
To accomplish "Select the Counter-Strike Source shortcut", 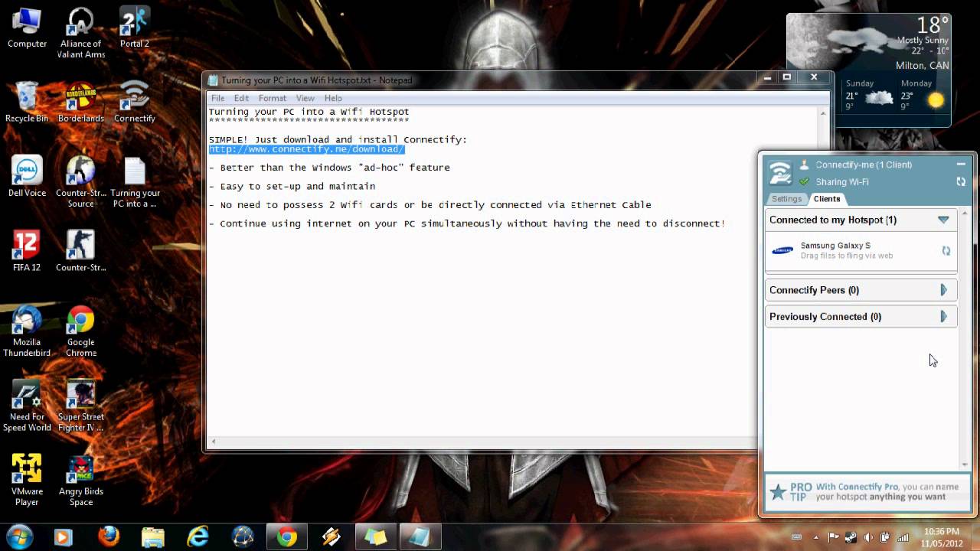I will tap(81, 182).
